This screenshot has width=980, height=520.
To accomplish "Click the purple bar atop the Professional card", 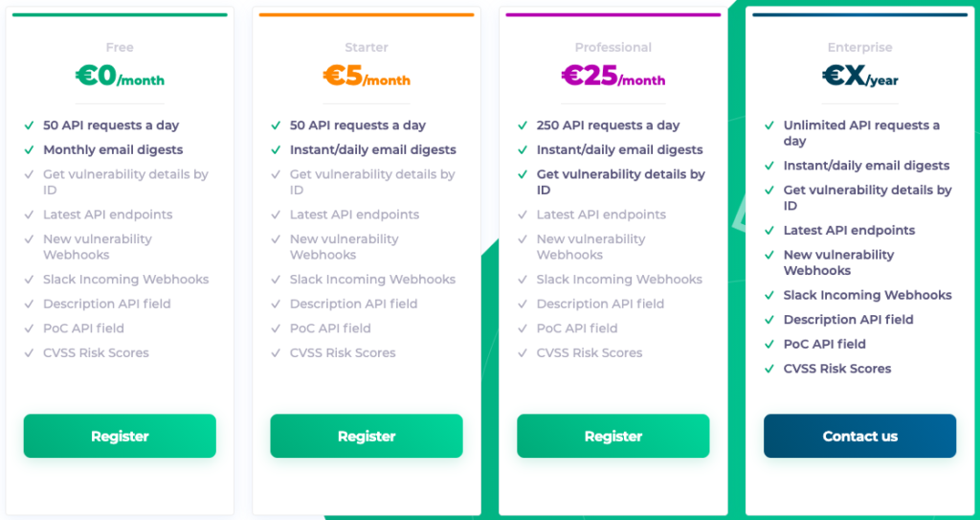I will (x=613, y=14).
